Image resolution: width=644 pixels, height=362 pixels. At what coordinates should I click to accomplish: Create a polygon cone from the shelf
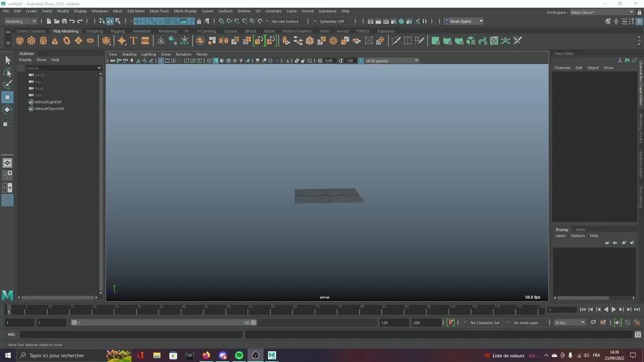click(55, 41)
